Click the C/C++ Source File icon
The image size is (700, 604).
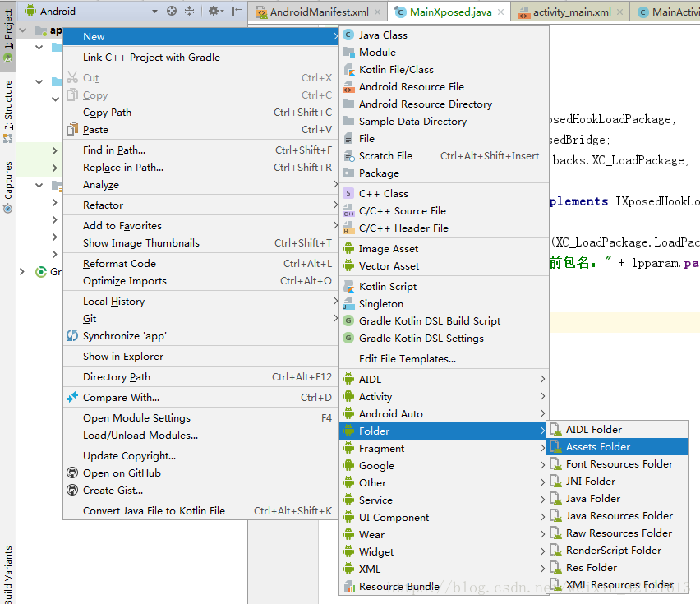[348, 210]
